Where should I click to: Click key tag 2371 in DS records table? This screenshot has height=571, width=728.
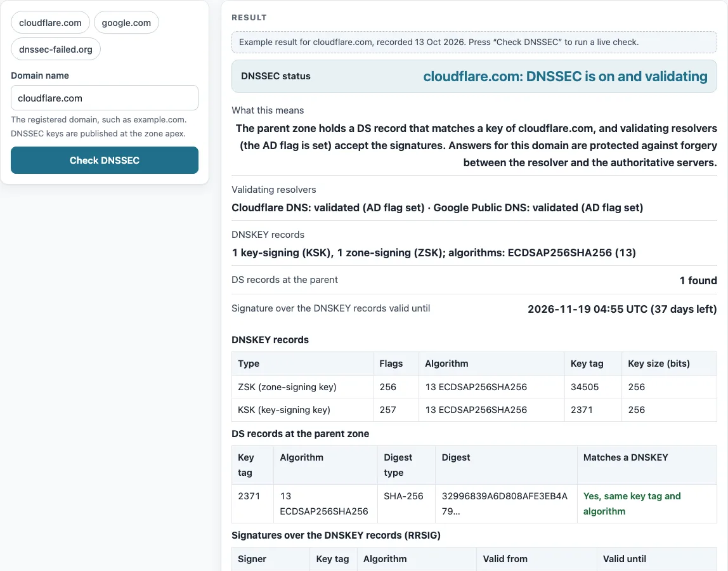click(252, 504)
